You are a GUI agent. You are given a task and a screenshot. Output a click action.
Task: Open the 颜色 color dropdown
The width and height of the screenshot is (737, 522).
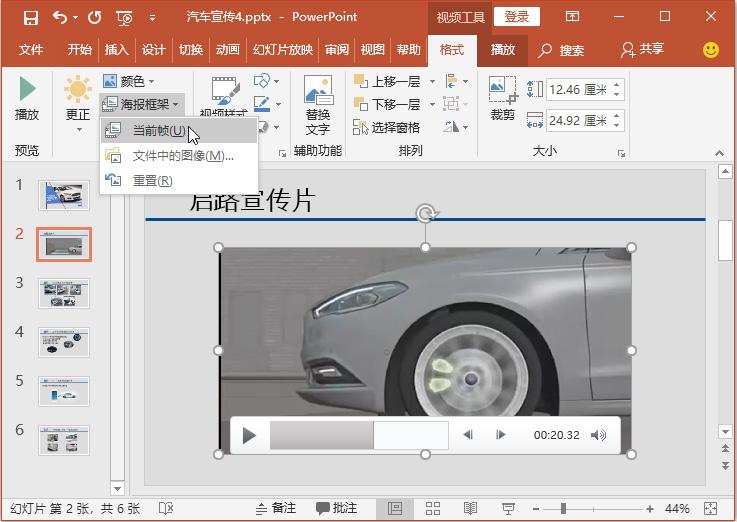coord(129,81)
